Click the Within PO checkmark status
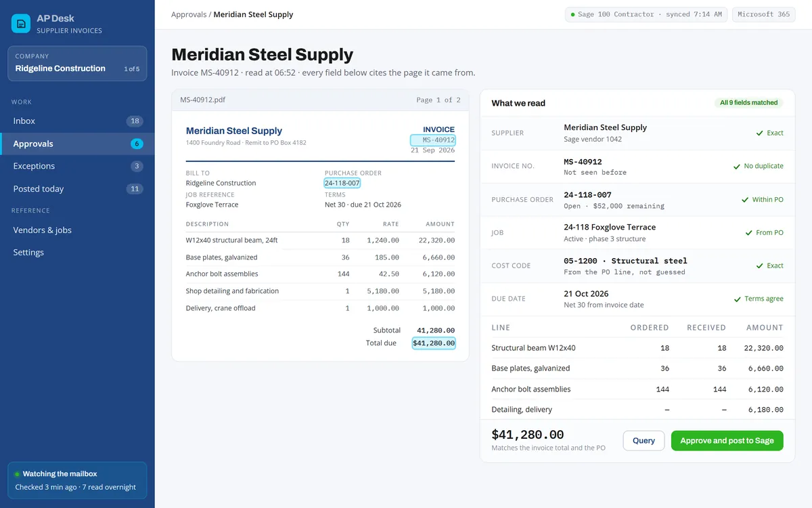Screen dimensions: 812x508 point(763,200)
